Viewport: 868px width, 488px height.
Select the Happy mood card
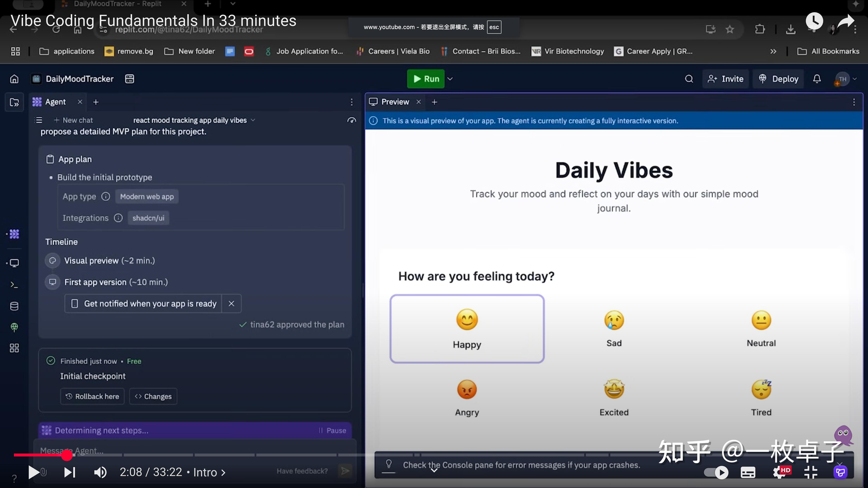[467, 329]
